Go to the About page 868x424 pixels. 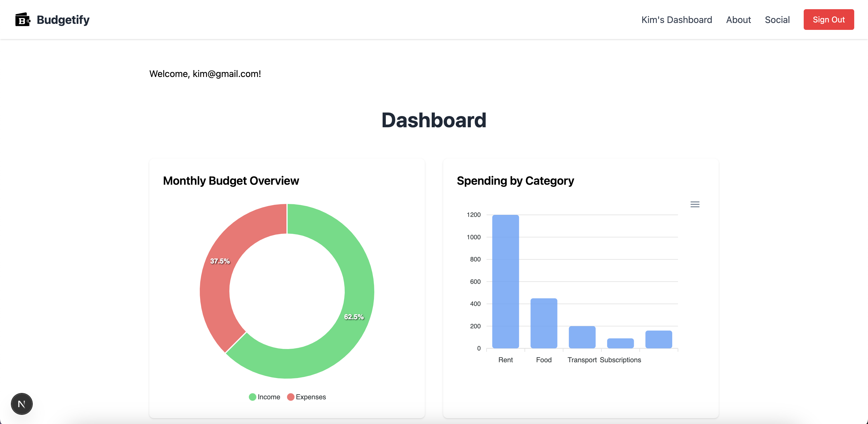(738, 20)
